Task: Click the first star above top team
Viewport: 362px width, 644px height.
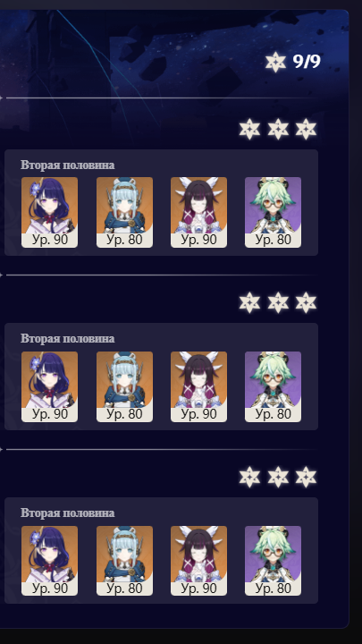Action: tap(249, 129)
